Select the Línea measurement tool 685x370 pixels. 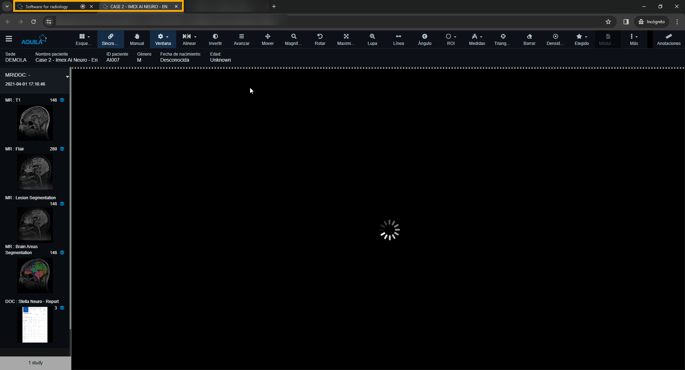pos(398,39)
